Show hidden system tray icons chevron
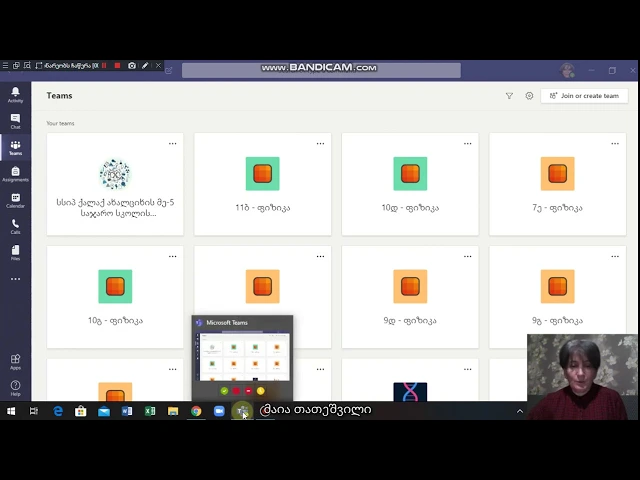The height and width of the screenshot is (480, 640). pyautogui.click(x=520, y=411)
